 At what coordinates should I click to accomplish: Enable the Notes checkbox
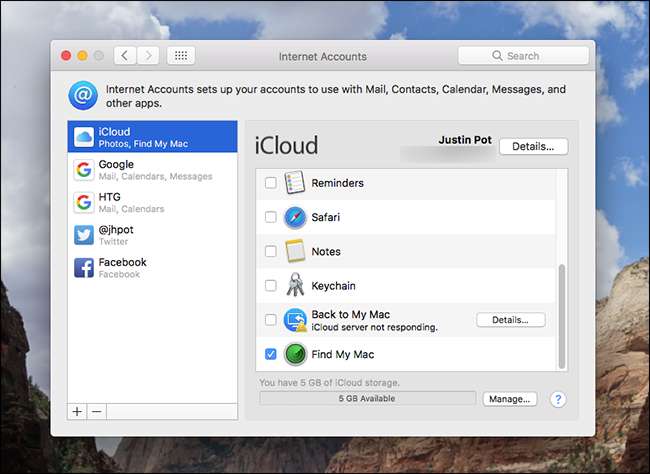pos(270,251)
